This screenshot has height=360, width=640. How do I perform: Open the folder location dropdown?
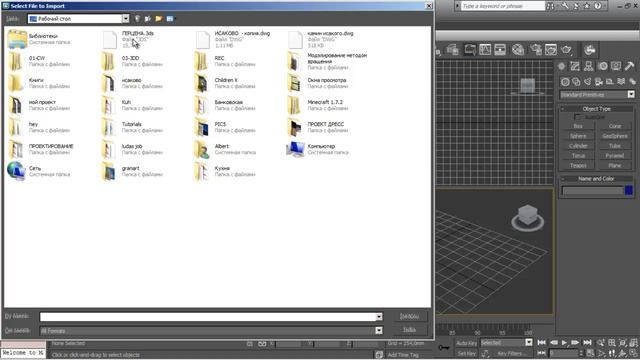[x=126, y=19]
